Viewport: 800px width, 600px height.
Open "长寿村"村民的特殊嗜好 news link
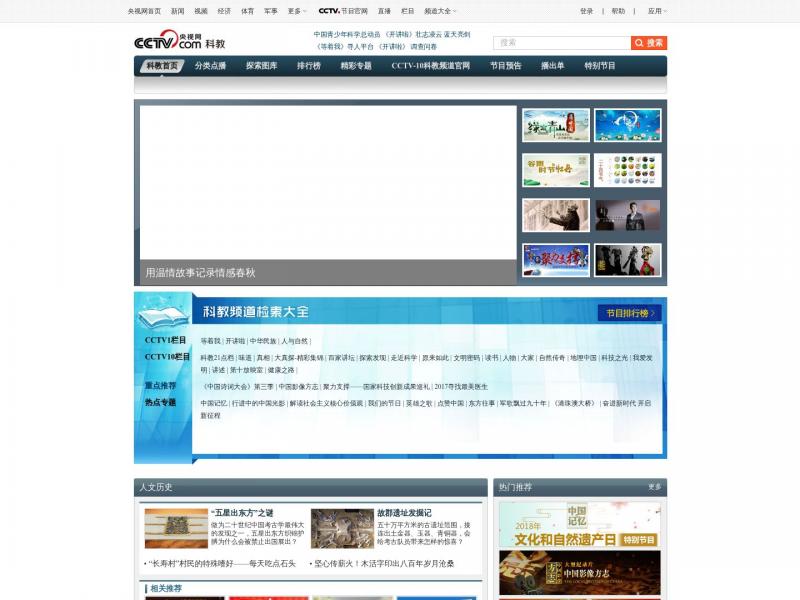pos(222,564)
